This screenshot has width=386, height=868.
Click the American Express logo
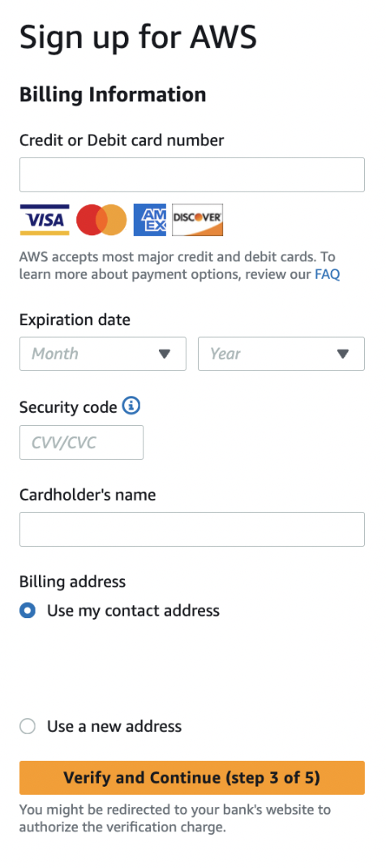click(150, 220)
